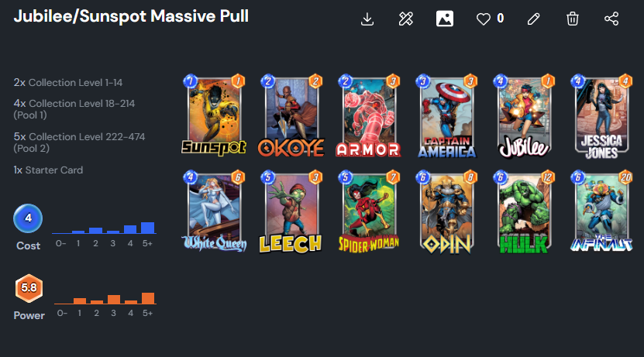Viewport: 644px width, 357px height.
Task: Open the Jessica Jones card
Action: point(601,117)
